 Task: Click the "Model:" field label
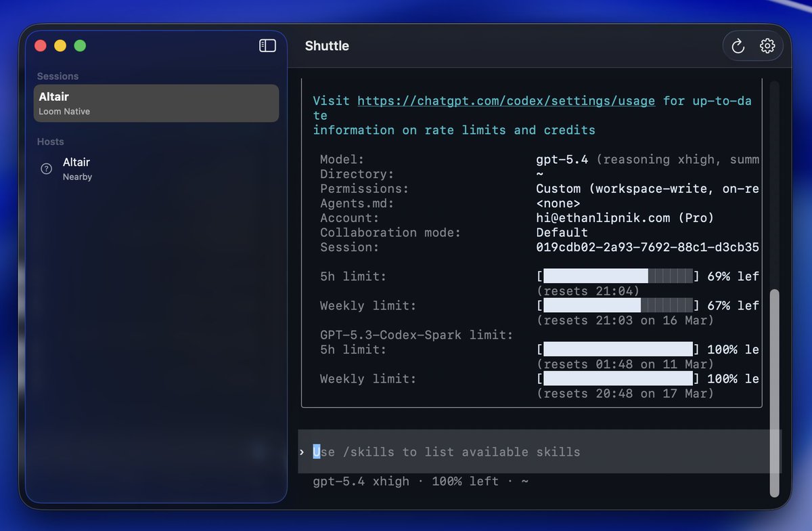342,160
